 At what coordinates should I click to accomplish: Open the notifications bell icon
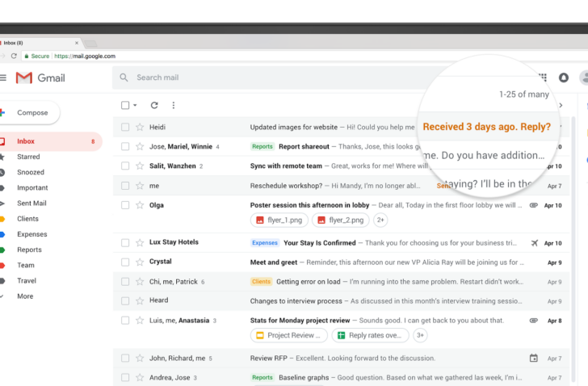tap(564, 78)
